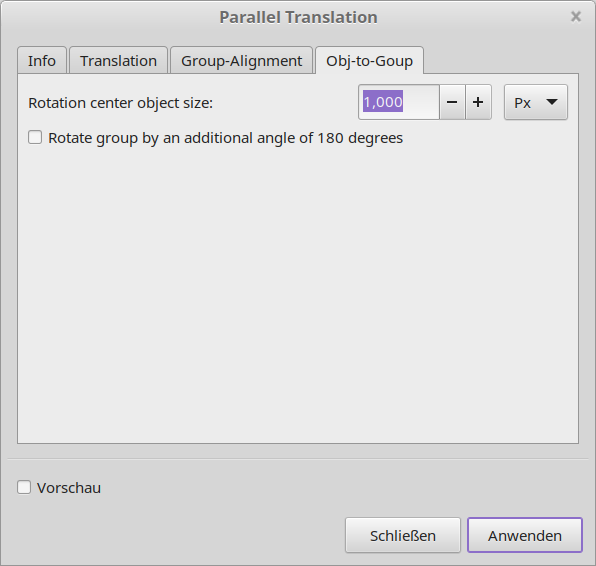596x566 pixels.
Task: Enable the 180 degrees rotation checkbox
Action: [x=35, y=137]
